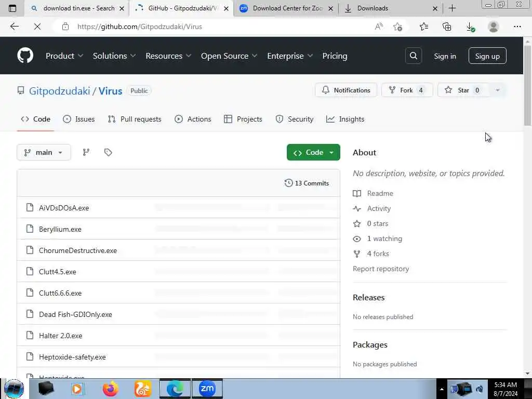Image resolution: width=532 pixels, height=399 pixels.
Task: Open the Downloads icon in toolbar
Action: (x=470, y=26)
